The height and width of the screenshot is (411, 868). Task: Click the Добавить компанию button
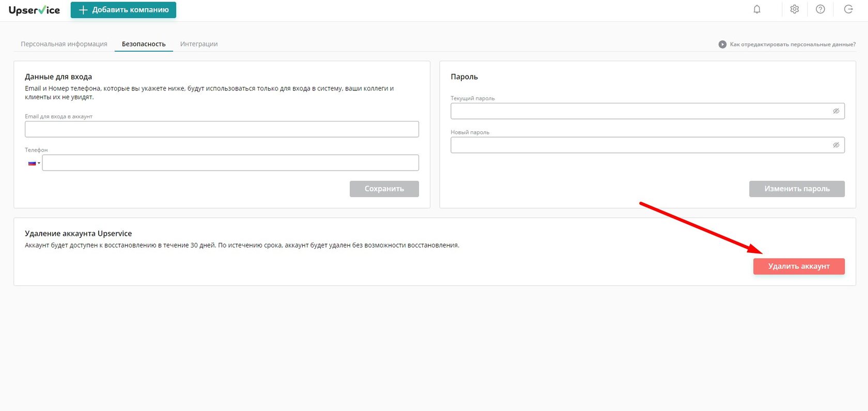123,10
